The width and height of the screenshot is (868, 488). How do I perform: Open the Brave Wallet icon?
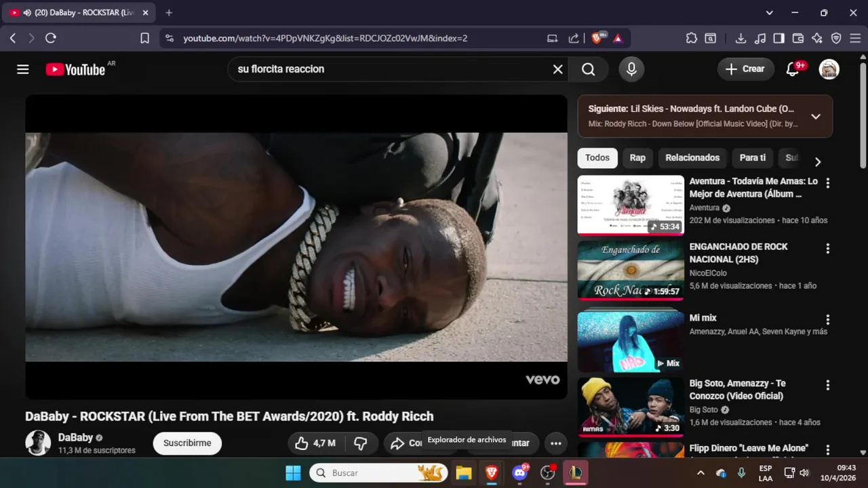[x=798, y=39]
